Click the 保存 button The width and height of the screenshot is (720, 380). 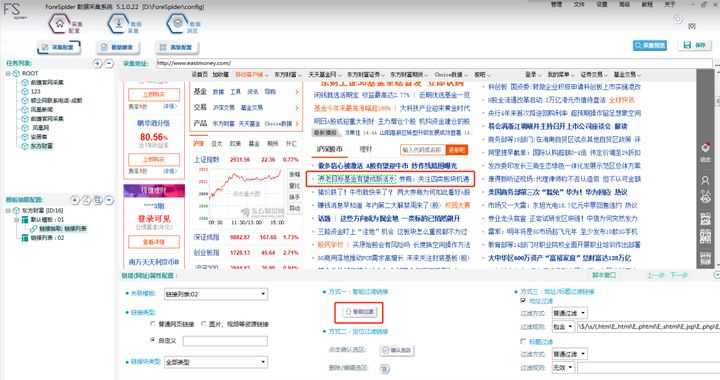pos(695,45)
